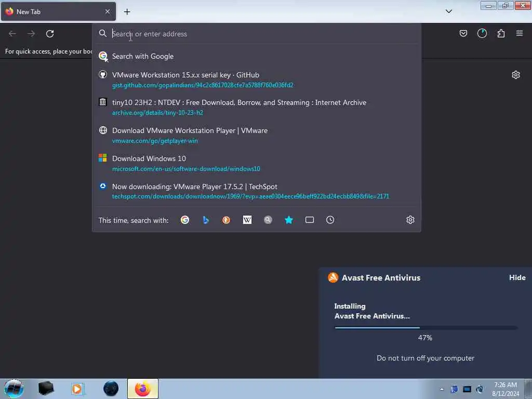Open the Windows Start button
The image size is (532, 399).
coord(14,389)
